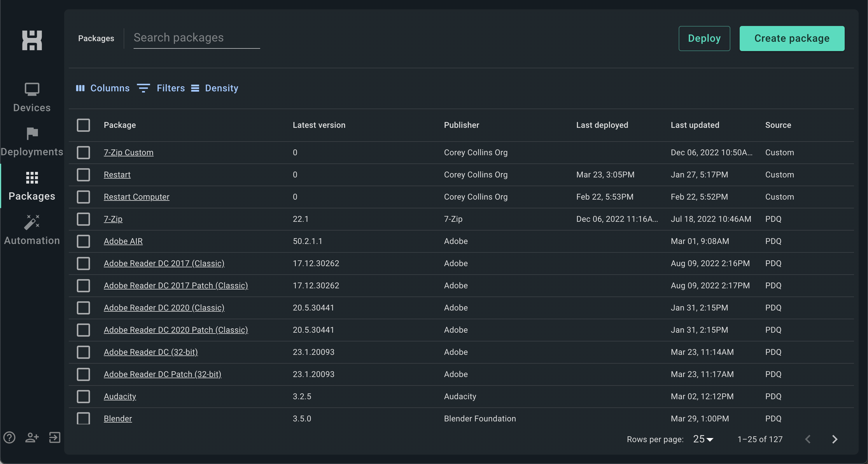
Task: Open the Filters panel
Action: [161, 88]
